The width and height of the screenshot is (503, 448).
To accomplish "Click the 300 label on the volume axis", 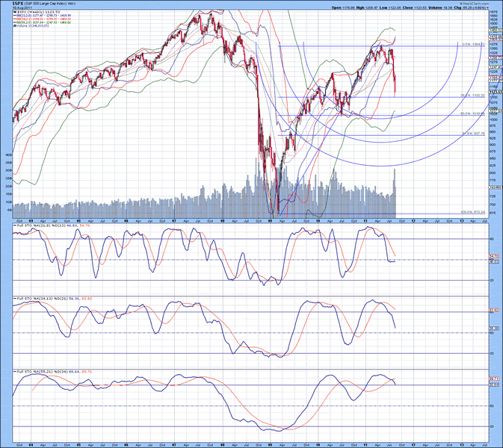I will [x=9, y=170].
